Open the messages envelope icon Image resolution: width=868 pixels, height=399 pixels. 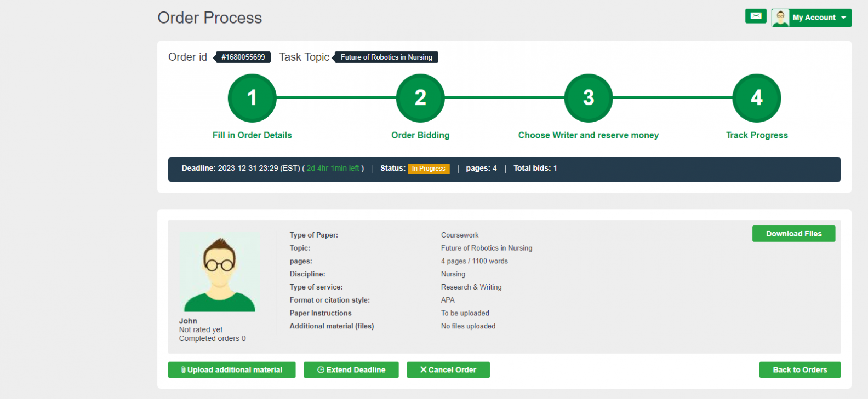[756, 16]
